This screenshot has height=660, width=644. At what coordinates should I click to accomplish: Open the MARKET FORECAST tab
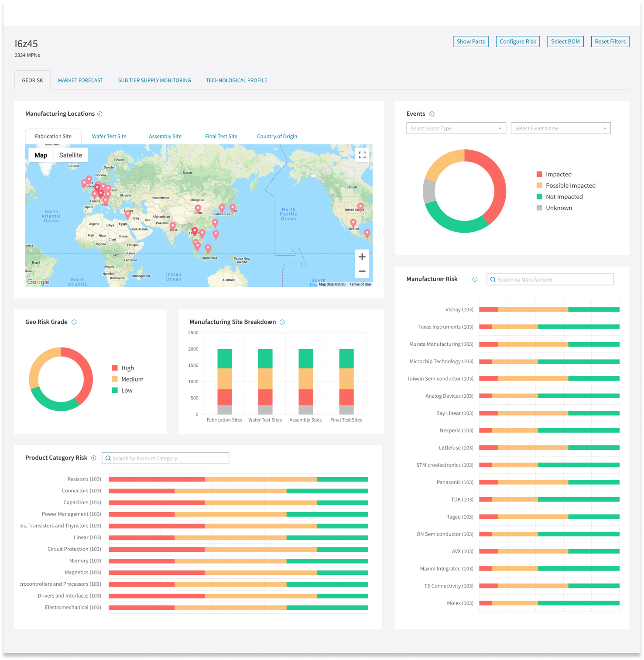[x=80, y=80]
